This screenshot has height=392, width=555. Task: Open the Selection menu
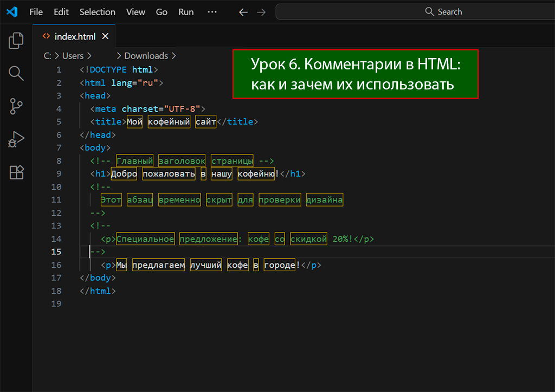click(97, 12)
